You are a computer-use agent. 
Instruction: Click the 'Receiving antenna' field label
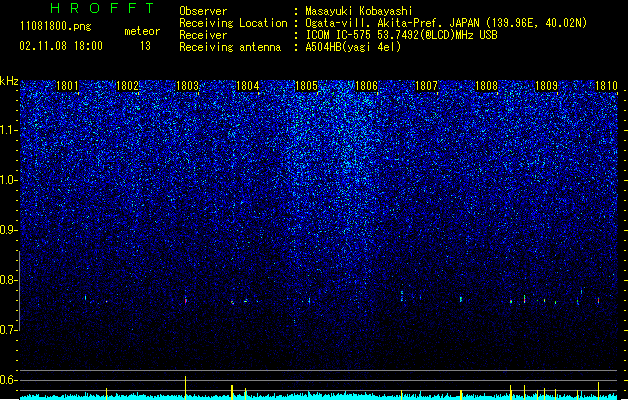tap(230, 47)
